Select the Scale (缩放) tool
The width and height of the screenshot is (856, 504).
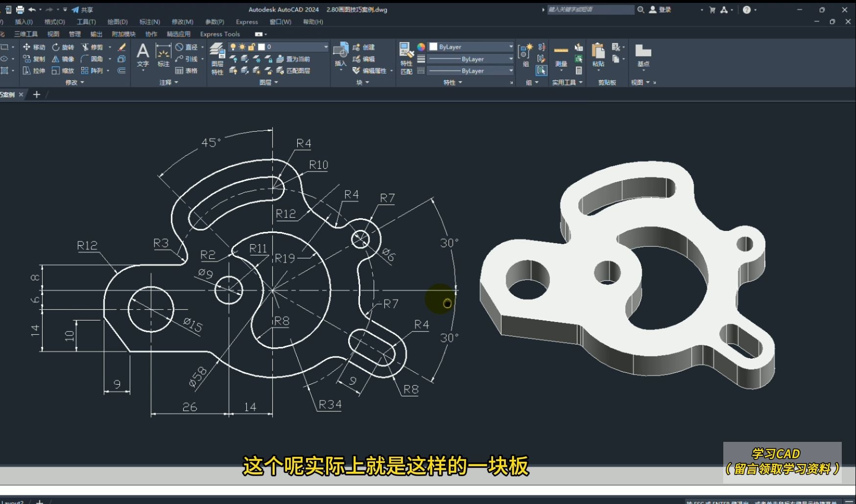click(63, 70)
